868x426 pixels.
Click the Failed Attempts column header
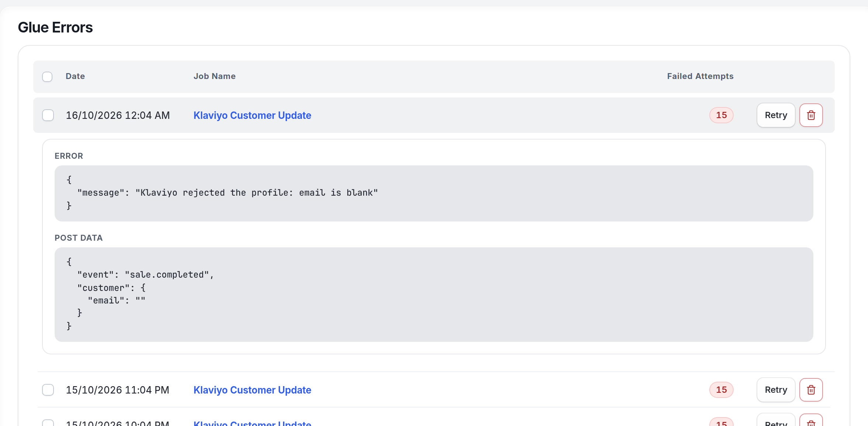[x=700, y=76]
